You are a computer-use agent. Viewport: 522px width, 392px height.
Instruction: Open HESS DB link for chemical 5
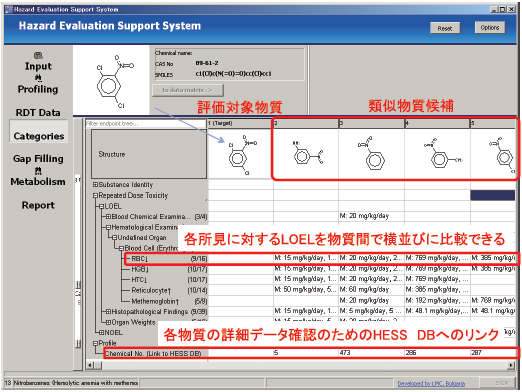276,353
